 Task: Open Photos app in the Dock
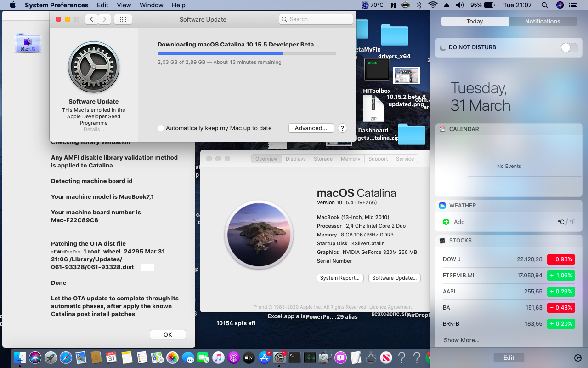pos(172,357)
